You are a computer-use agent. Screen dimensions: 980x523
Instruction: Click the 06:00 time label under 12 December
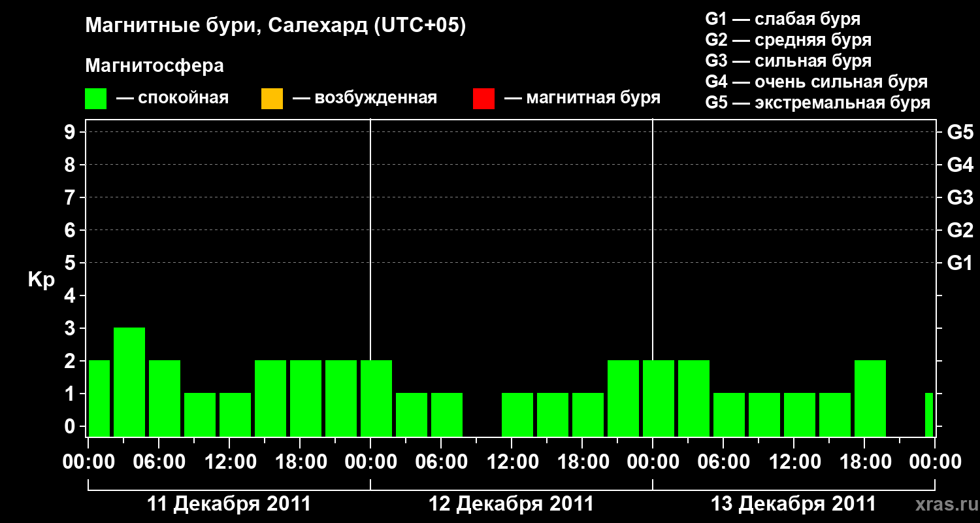coord(441,462)
